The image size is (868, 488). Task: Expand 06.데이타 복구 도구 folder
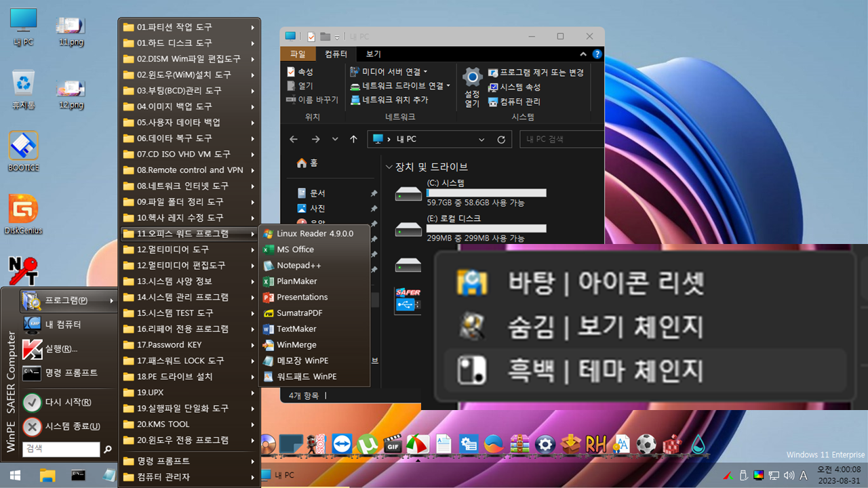(x=190, y=138)
